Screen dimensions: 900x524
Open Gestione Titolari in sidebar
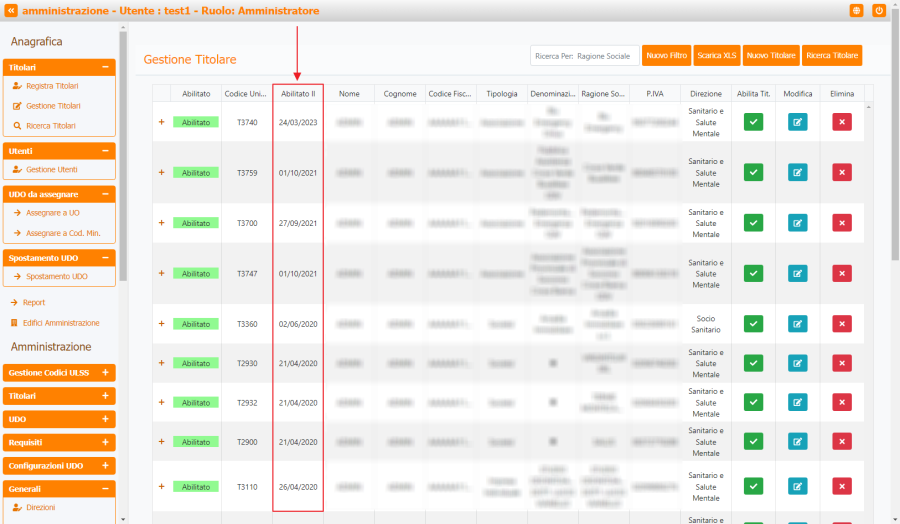point(53,106)
